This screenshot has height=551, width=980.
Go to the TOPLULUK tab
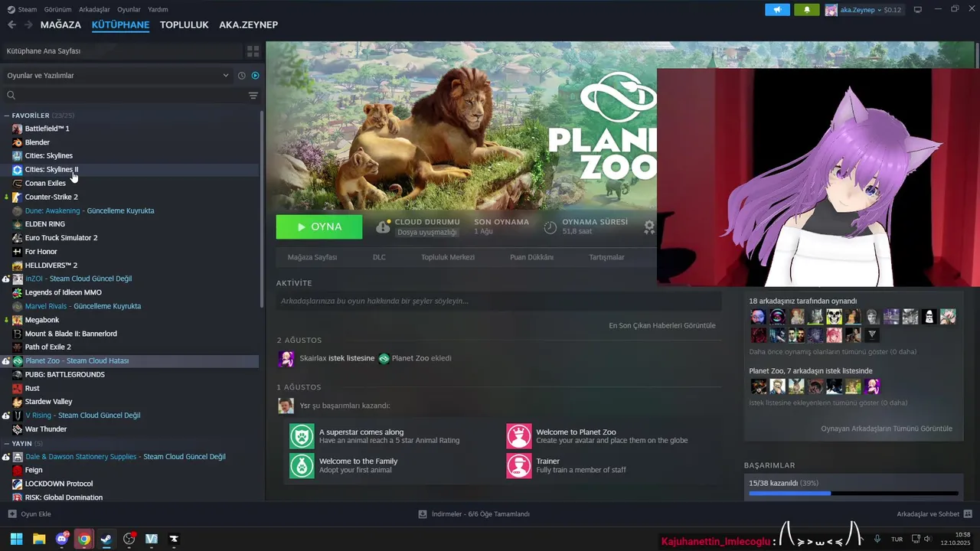coord(184,24)
